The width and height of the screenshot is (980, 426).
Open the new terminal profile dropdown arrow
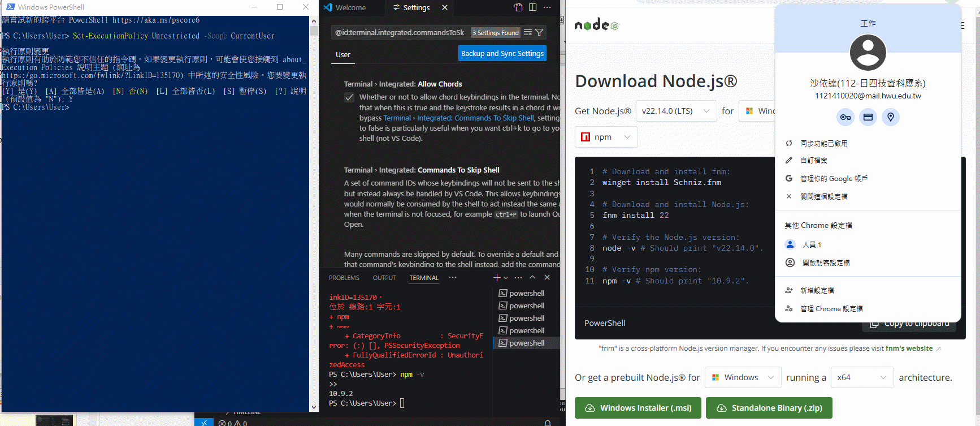pos(506,278)
